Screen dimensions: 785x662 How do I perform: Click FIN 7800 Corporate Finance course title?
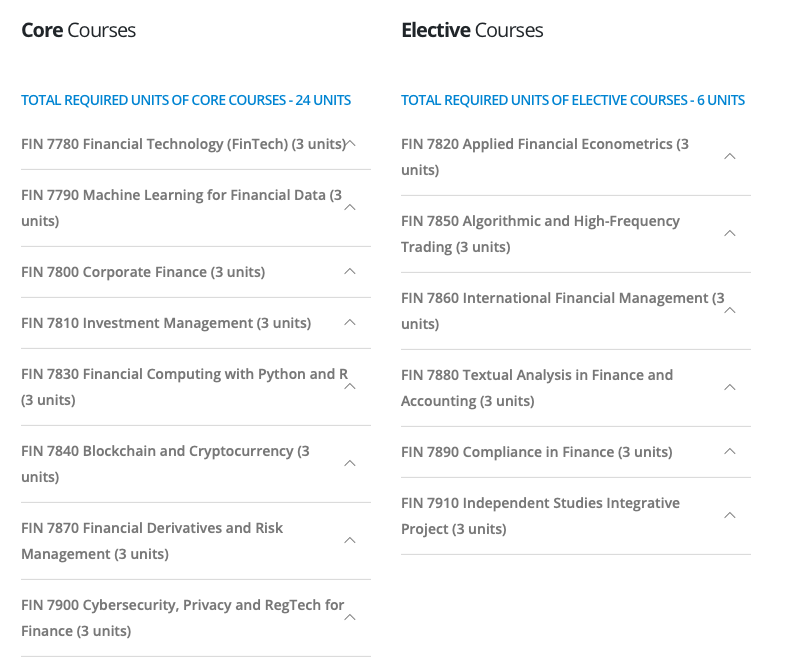(x=143, y=272)
